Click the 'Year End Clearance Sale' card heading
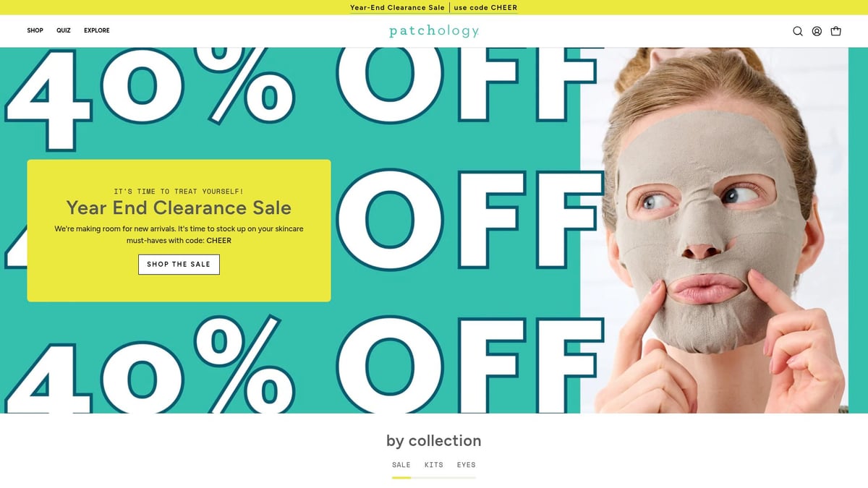The height and width of the screenshot is (488, 868). (179, 208)
